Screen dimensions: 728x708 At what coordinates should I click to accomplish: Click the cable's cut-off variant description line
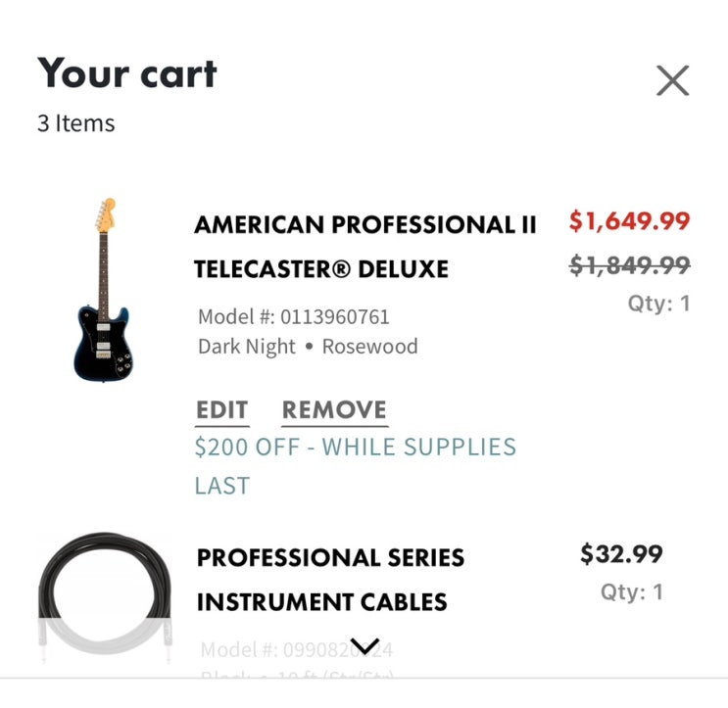point(298,674)
